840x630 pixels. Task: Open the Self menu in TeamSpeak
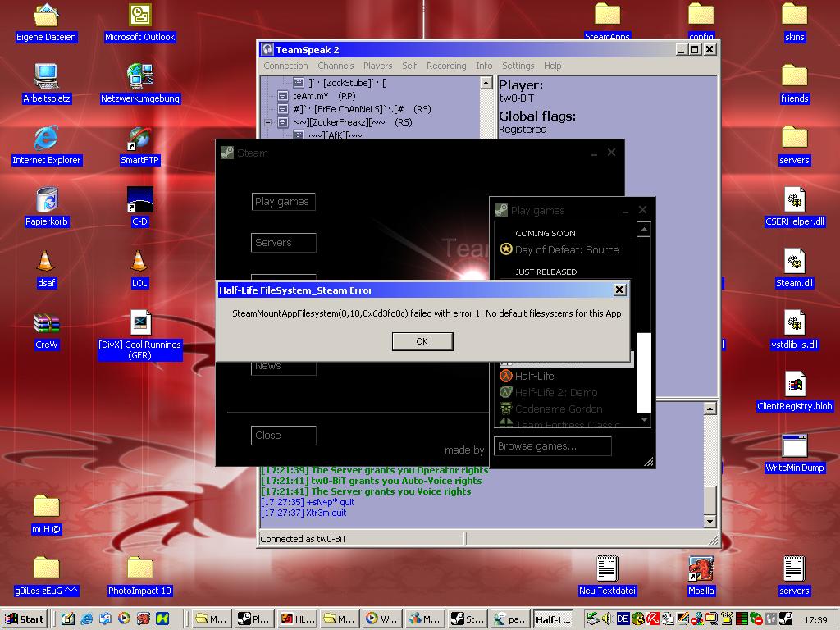pos(409,66)
